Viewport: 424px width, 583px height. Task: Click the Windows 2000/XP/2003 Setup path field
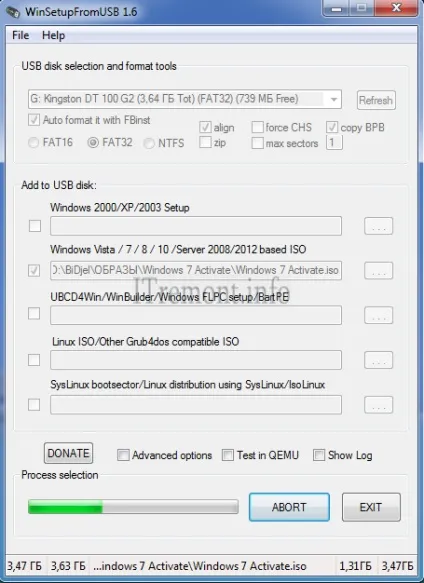click(196, 226)
